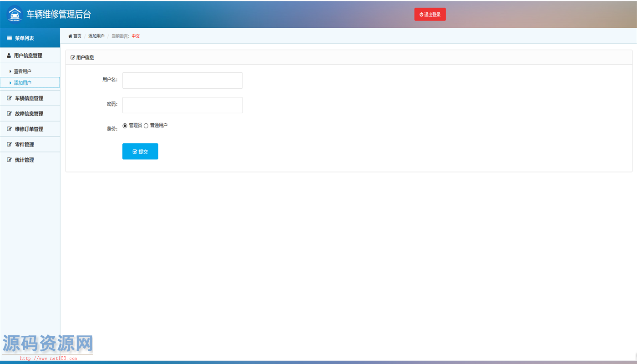Focus the 密码 input field
637x364 pixels.
pyautogui.click(x=182, y=105)
